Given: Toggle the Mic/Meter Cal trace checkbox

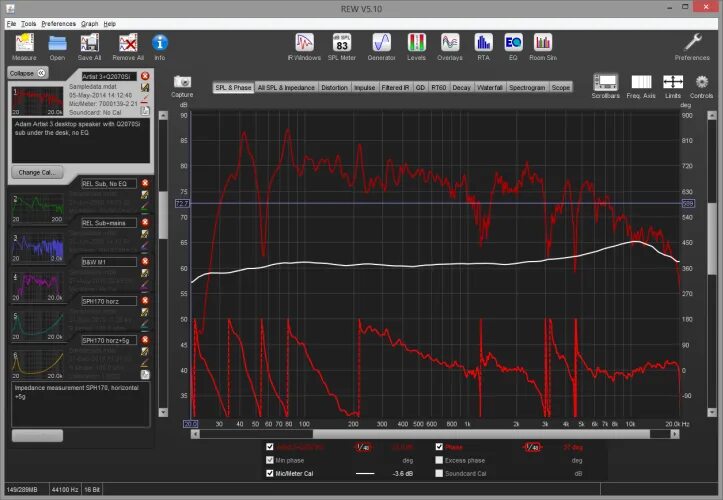Looking at the screenshot, I should pos(270,473).
